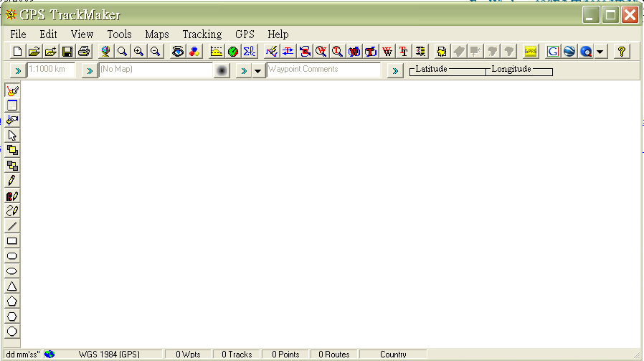Select the rounded rectangle shape tool
Screen dimensions: 644x361
[x=12, y=256]
